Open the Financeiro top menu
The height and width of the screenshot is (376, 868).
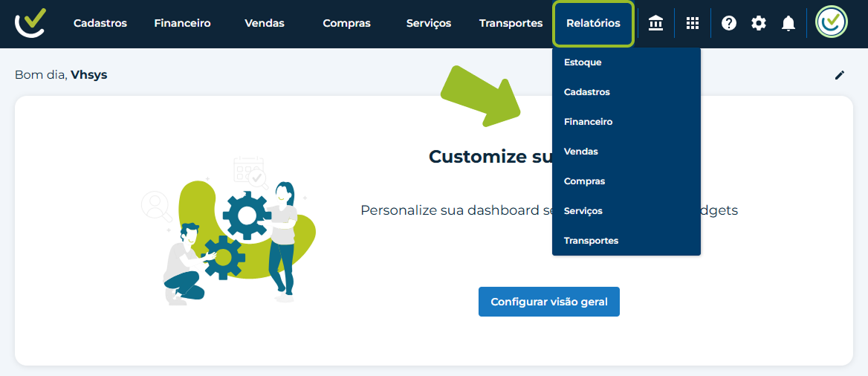coord(182,23)
